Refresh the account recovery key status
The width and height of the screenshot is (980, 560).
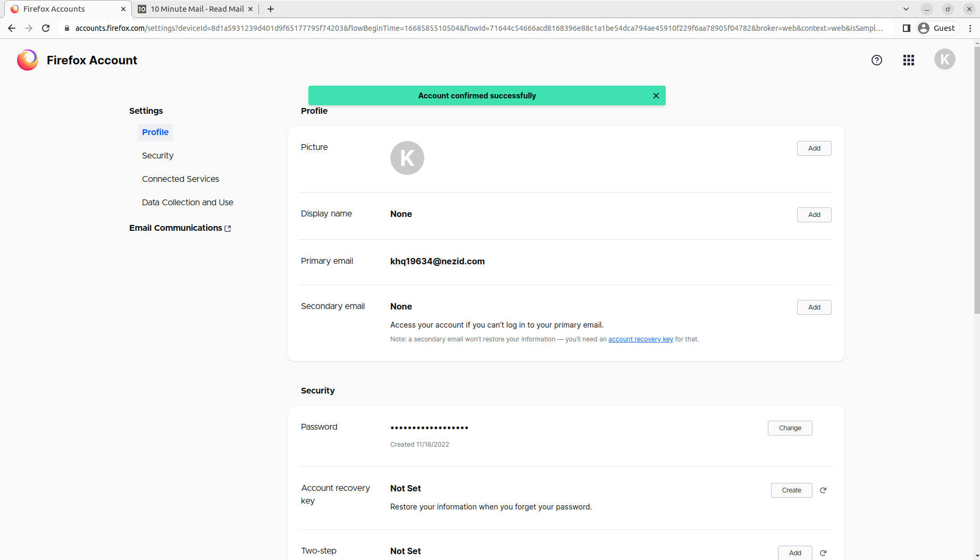tap(823, 490)
